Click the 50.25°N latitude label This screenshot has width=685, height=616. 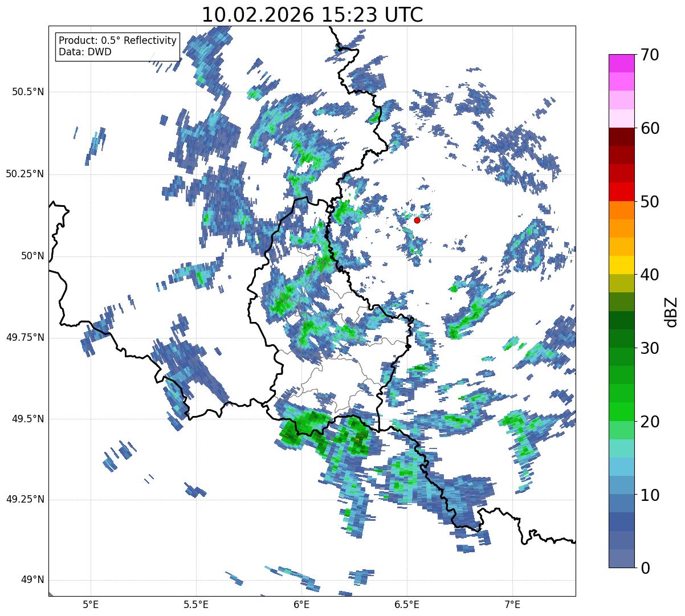pyautogui.click(x=25, y=174)
